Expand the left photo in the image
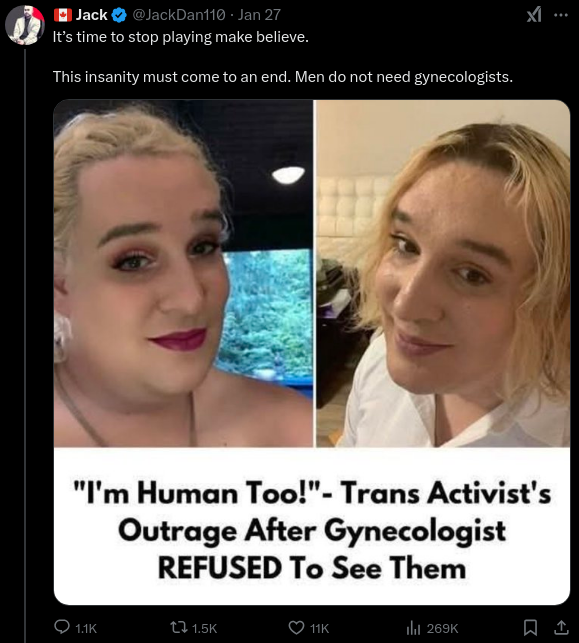 183,273
